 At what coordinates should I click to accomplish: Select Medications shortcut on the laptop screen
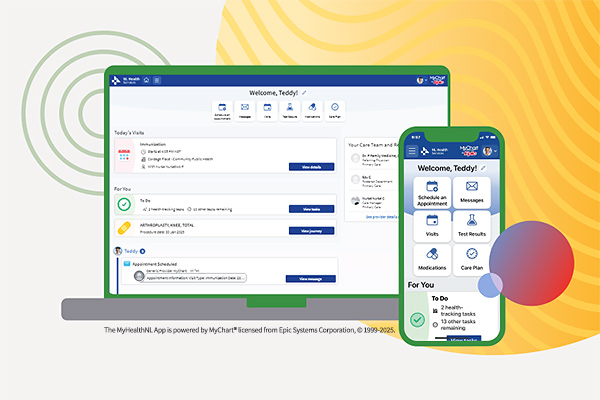(312, 108)
